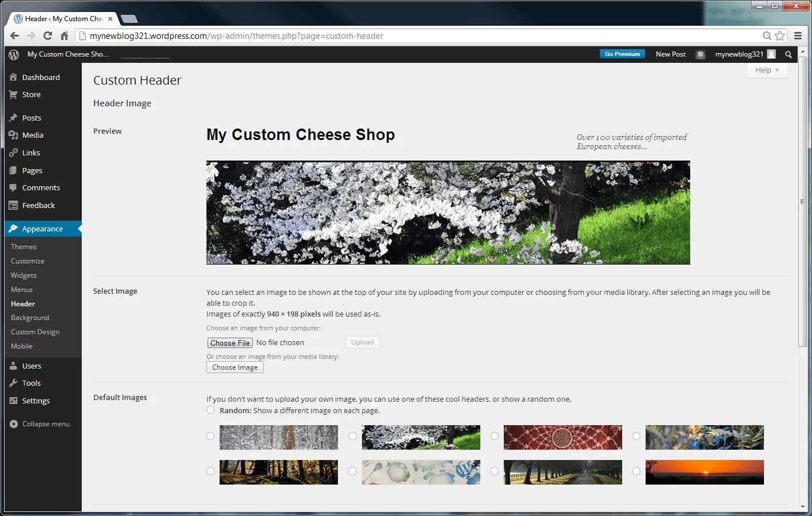Image resolution: width=812 pixels, height=516 pixels.
Task: Select the Background menu entry
Action: tap(30, 317)
